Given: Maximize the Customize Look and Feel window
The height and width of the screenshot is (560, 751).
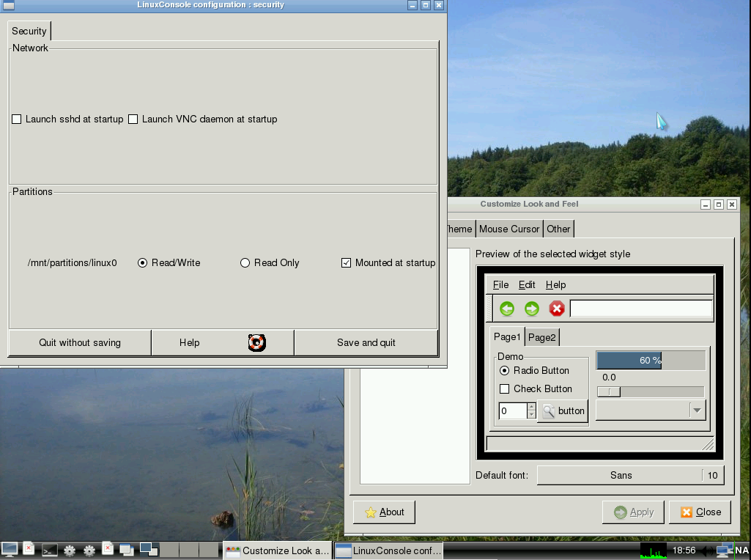Looking at the screenshot, I should pyautogui.click(x=719, y=205).
